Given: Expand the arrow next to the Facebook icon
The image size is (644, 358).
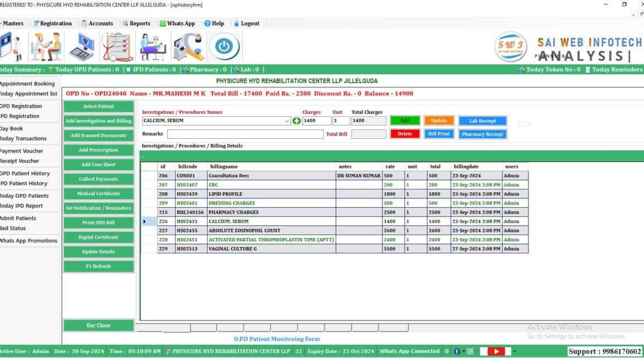Looking at the screenshot, I should 463,351.
